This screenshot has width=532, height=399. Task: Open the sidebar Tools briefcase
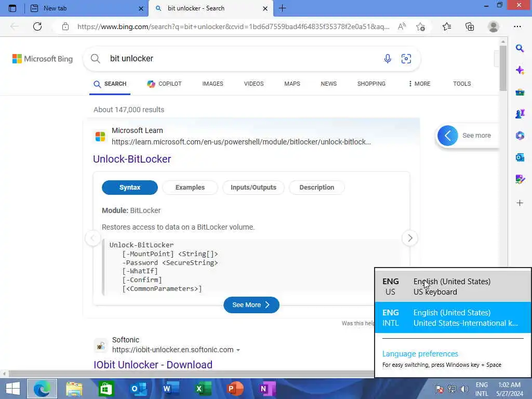520,92
